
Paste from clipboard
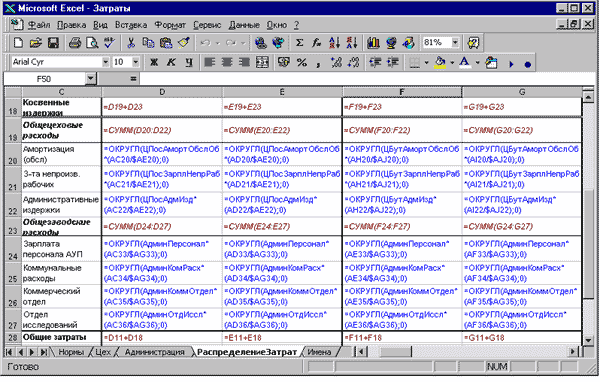click(166, 42)
